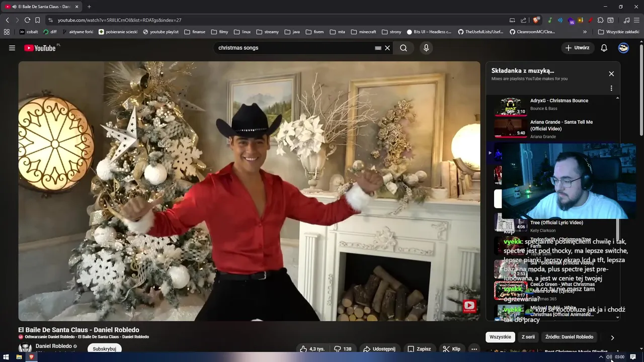The image size is (644, 362).
Task: Like the video (4,3 tys.)
Action: click(x=312, y=349)
